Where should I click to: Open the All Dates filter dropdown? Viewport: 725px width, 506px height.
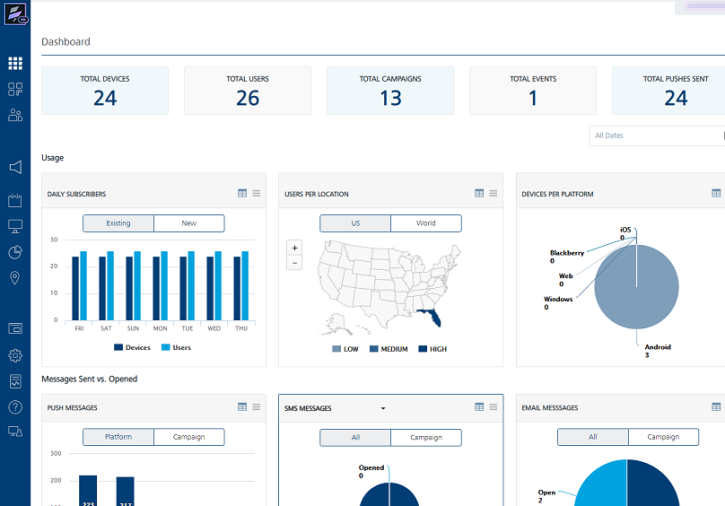click(x=657, y=136)
